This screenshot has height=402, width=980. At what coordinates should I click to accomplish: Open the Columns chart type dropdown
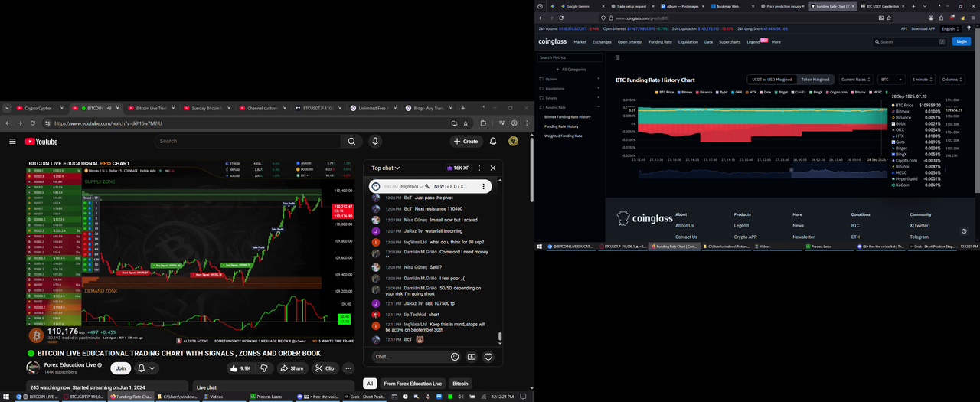pos(953,79)
